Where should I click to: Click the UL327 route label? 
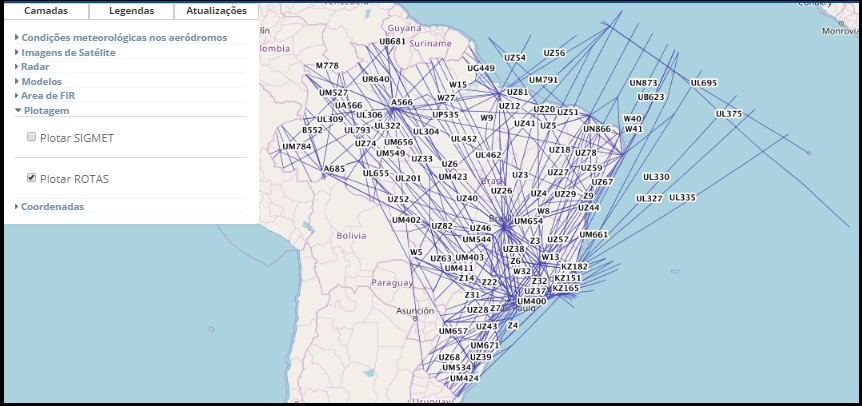pyautogui.click(x=649, y=198)
